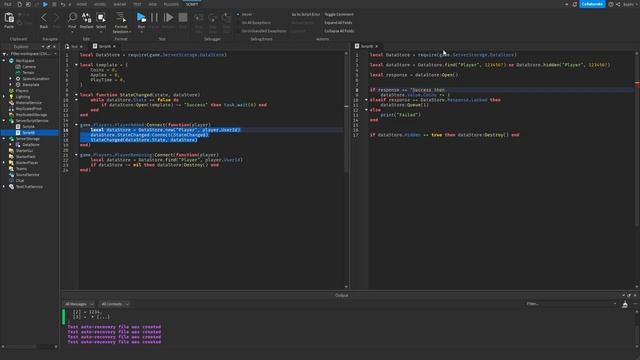Image resolution: width=640 pixels, height=360 pixels.
Task: Click the Paste icon in Clipboard group
Action: (9, 18)
